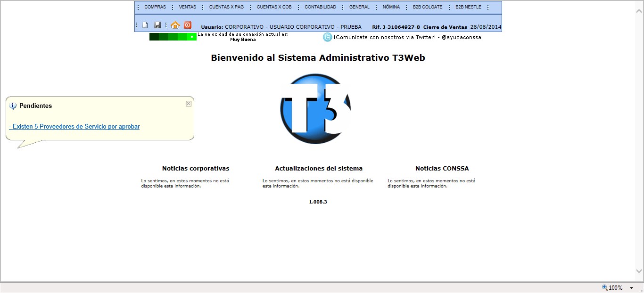Image resolution: width=644 pixels, height=293 pixels.
Task: Click the Rif. J-31064927-8 text
Action: point(396,27)
